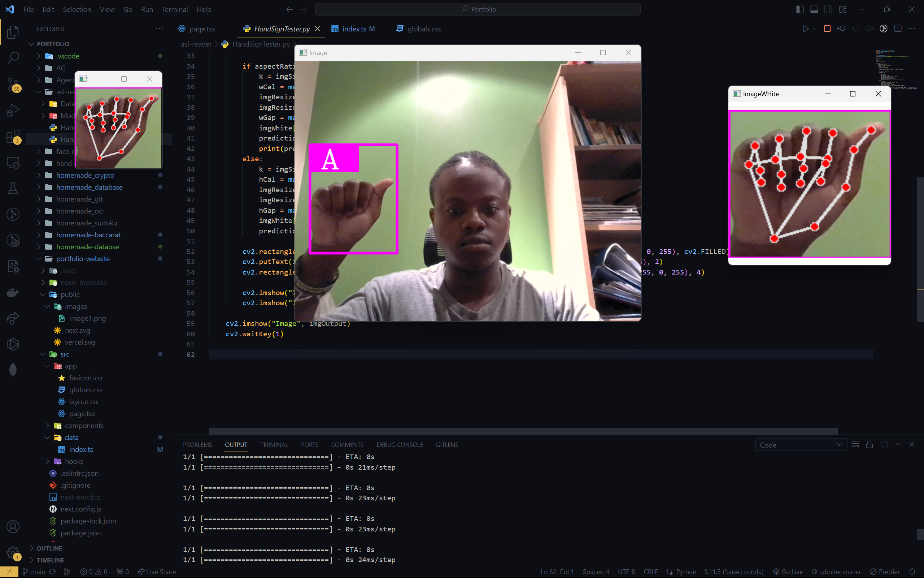The image size is (924, 578).
Task: Expand the components folder
Action: 84,426
